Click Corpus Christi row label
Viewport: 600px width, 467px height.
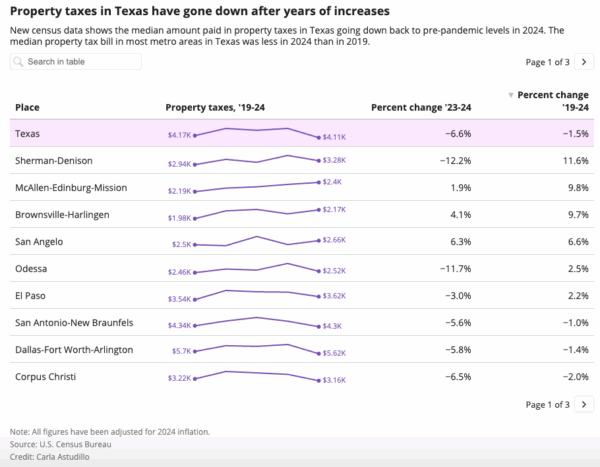[47, 376]
